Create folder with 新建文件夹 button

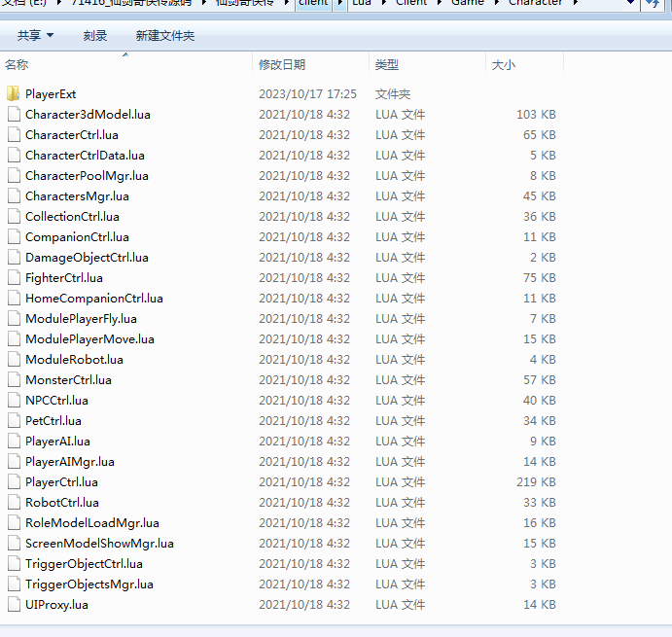pyautogui.click(x=164, y=36)
